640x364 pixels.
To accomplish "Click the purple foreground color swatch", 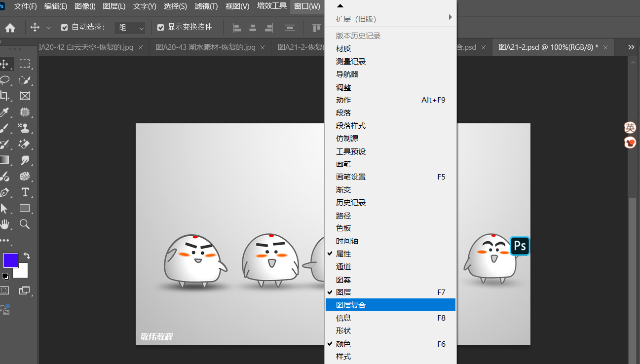I will (x=10, y=260).
